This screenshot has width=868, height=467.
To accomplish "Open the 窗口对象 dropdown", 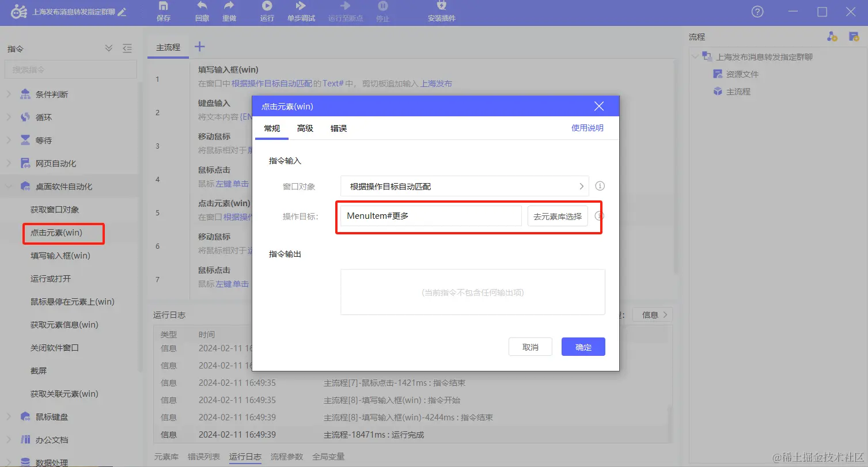I will point(465,186).
